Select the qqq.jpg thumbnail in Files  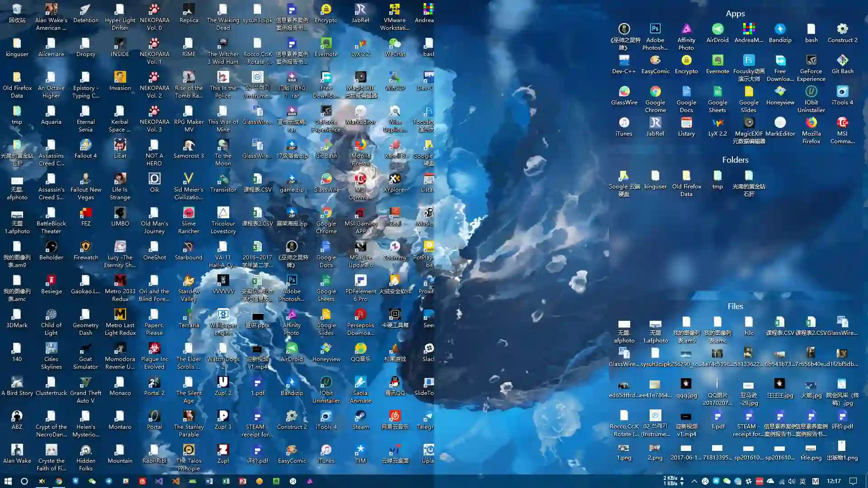686,385
